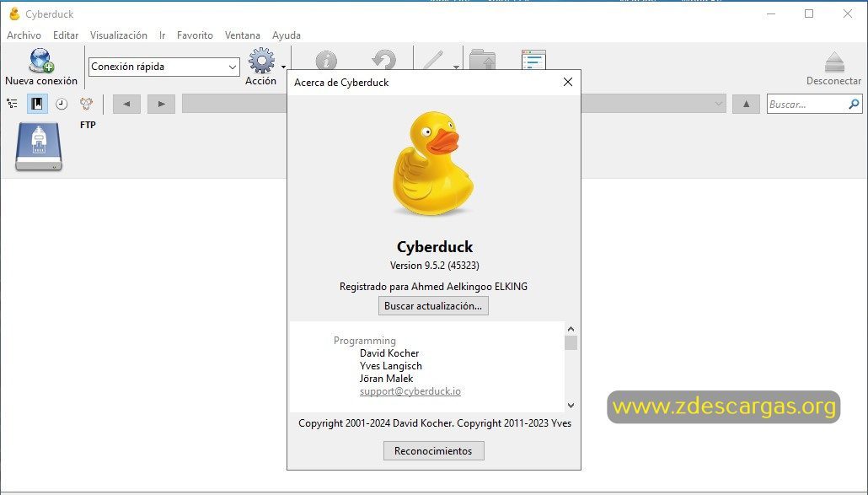
Task: Go forward with the right arrow button
Action: [161, 104]
